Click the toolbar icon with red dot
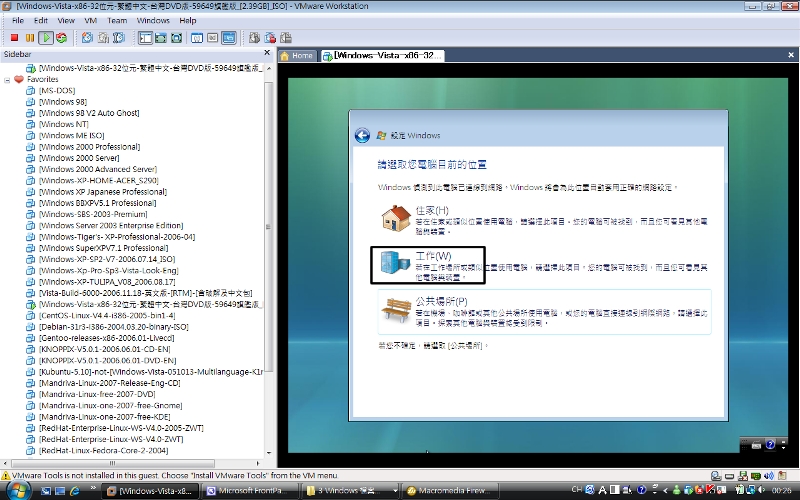Viewport: 800px width, 500px height. pyautogui.click(x=270, y=38)
